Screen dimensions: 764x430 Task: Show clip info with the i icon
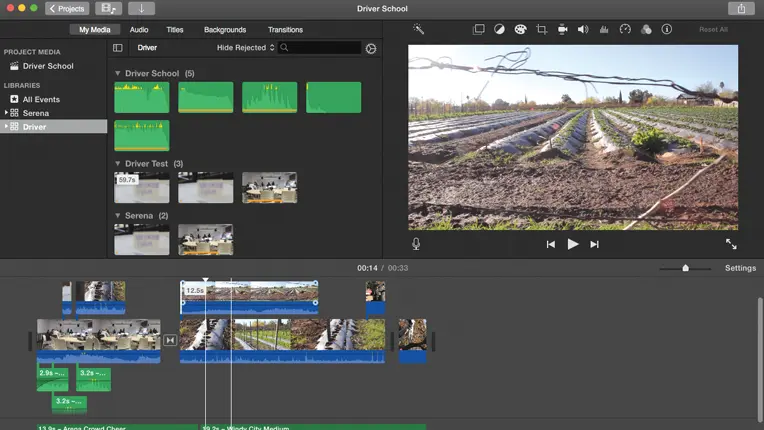pos(667,30)
